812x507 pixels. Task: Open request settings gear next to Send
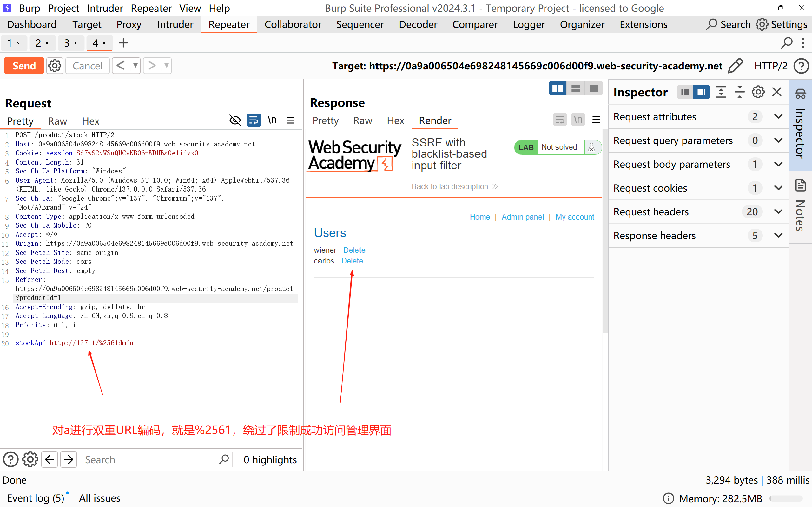[x=55, y=66]
